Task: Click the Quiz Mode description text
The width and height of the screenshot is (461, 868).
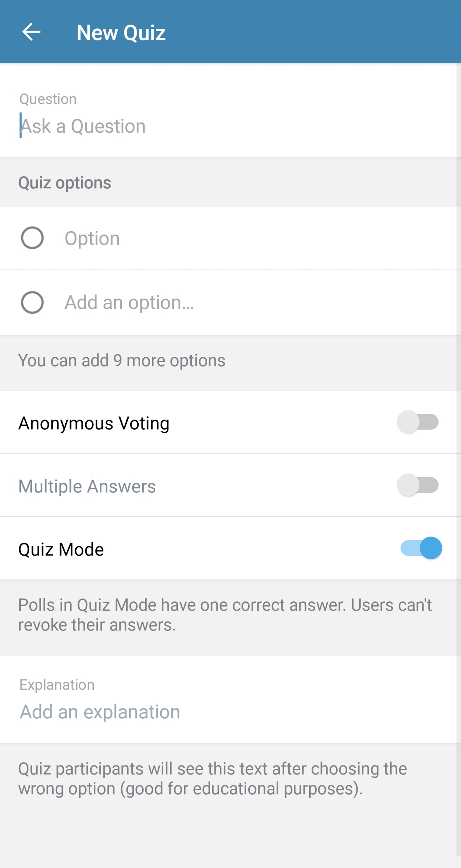Action: click(x=225, y=615)
